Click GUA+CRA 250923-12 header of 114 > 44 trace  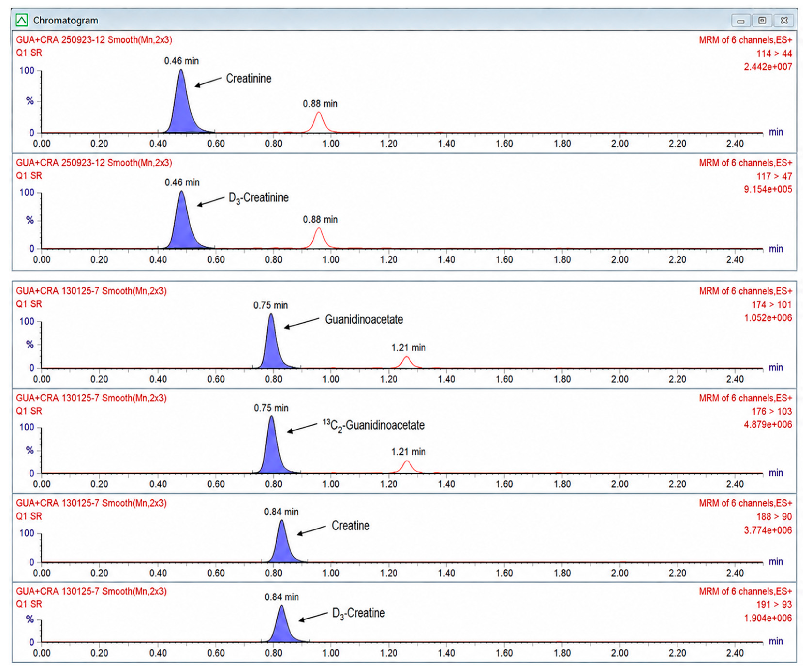94,40
